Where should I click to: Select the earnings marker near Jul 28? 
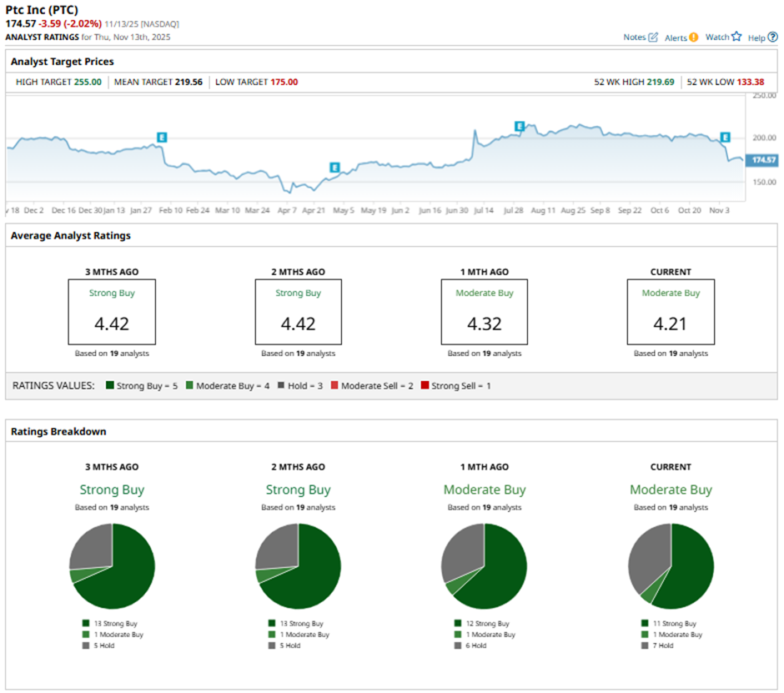click(519, 127)
